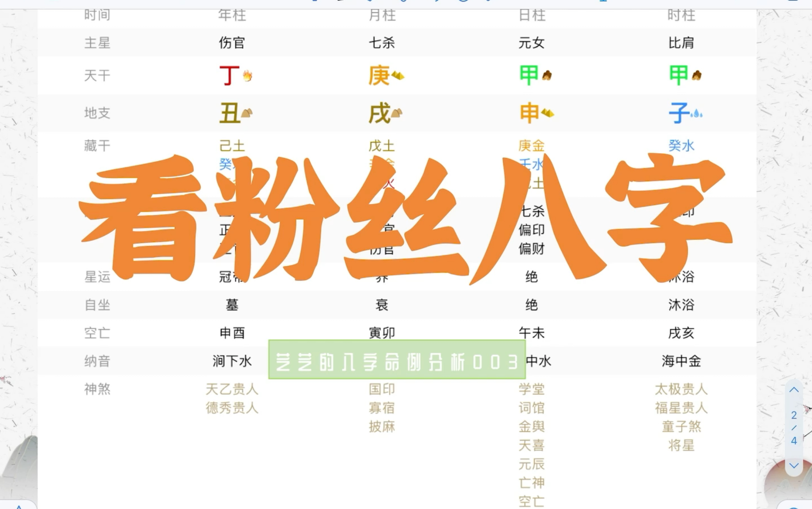This screenshot has width=812, height=509.
Task: Click 七杀 in the 主星 row
Action: click(382, 43)
